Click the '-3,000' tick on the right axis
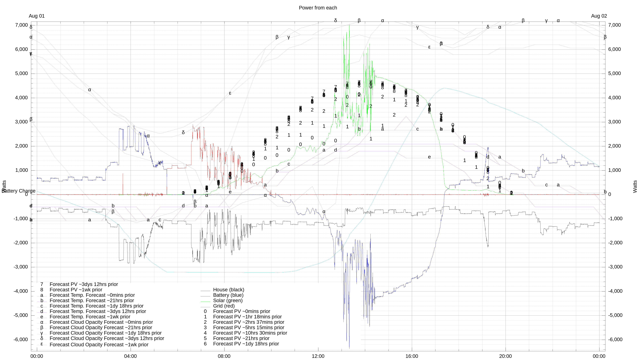The width and height of the screenshot is (644, 362). 615,267
